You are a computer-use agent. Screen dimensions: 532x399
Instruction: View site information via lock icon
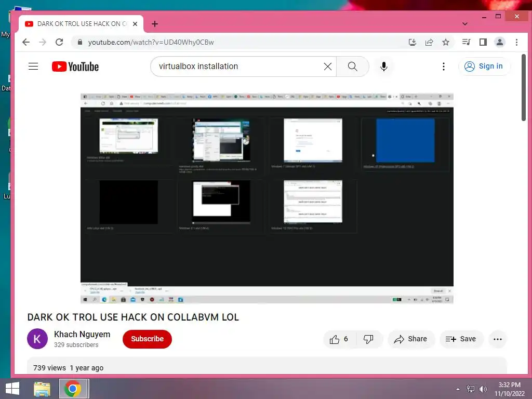click(80, 42)
